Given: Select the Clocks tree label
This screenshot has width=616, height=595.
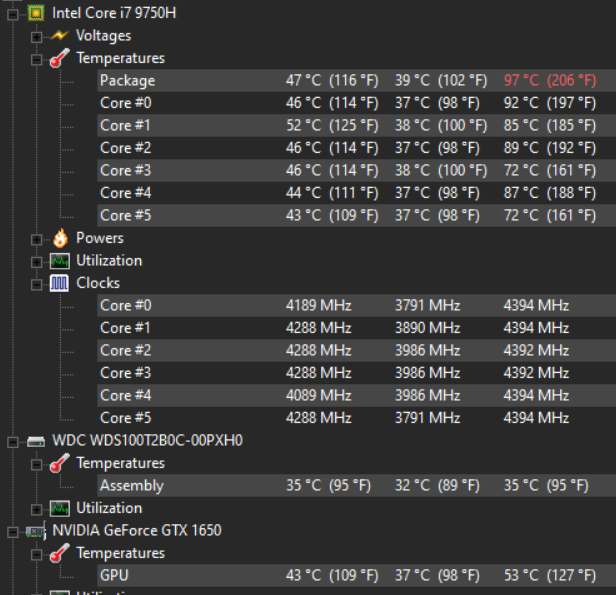Looking at the screenshot, I should click(98, 283).
